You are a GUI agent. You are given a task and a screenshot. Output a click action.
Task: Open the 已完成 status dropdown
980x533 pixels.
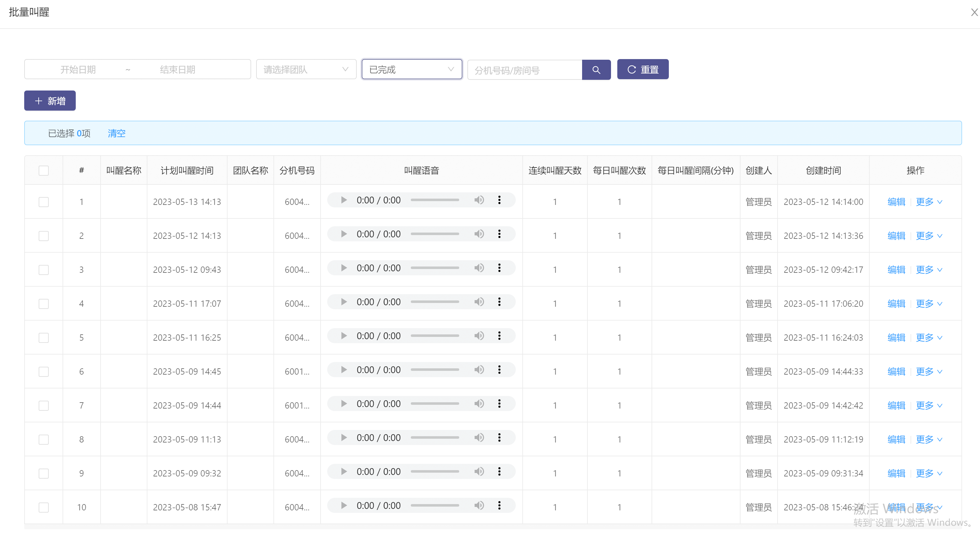coord(412,69)
